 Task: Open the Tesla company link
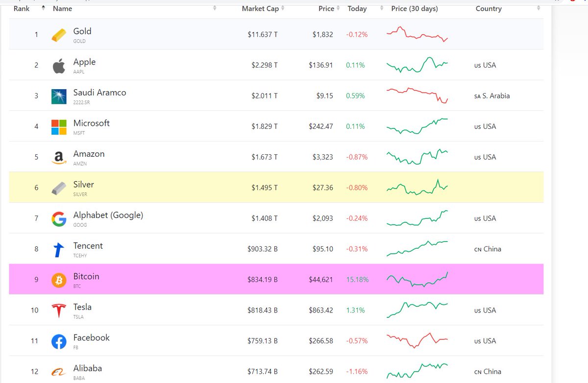tap(82, 307)
